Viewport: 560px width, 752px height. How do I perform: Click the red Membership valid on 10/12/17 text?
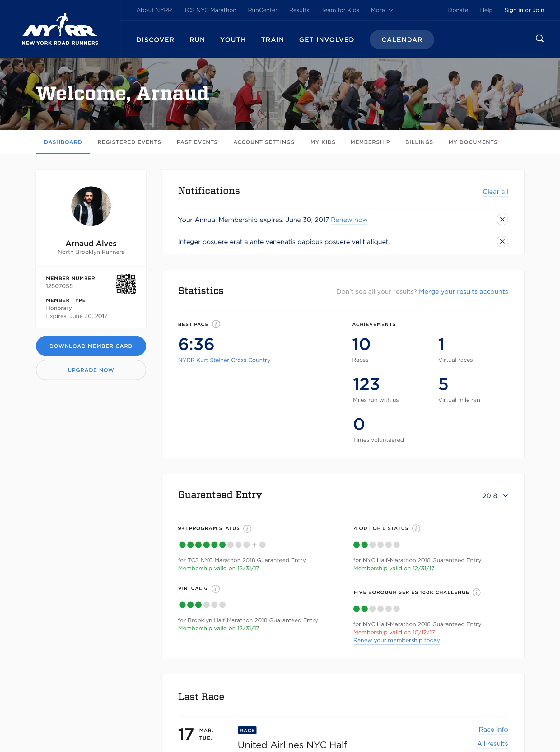click(x=394, y=632)
